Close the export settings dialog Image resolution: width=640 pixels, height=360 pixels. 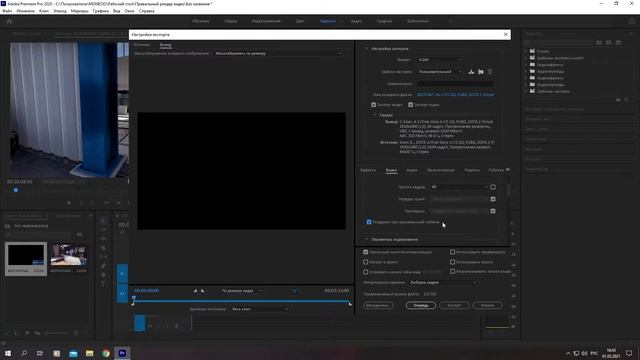[x=506, y=35]
